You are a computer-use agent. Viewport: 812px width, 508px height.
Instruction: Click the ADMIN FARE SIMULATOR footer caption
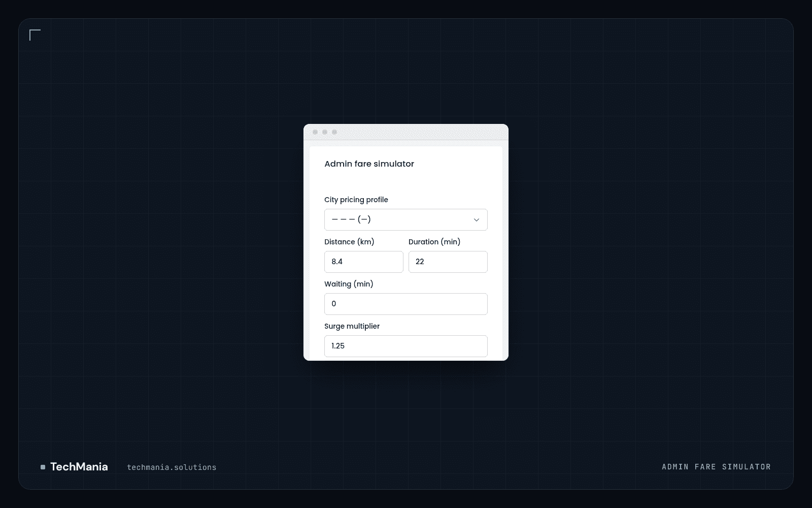coord(717,467)
